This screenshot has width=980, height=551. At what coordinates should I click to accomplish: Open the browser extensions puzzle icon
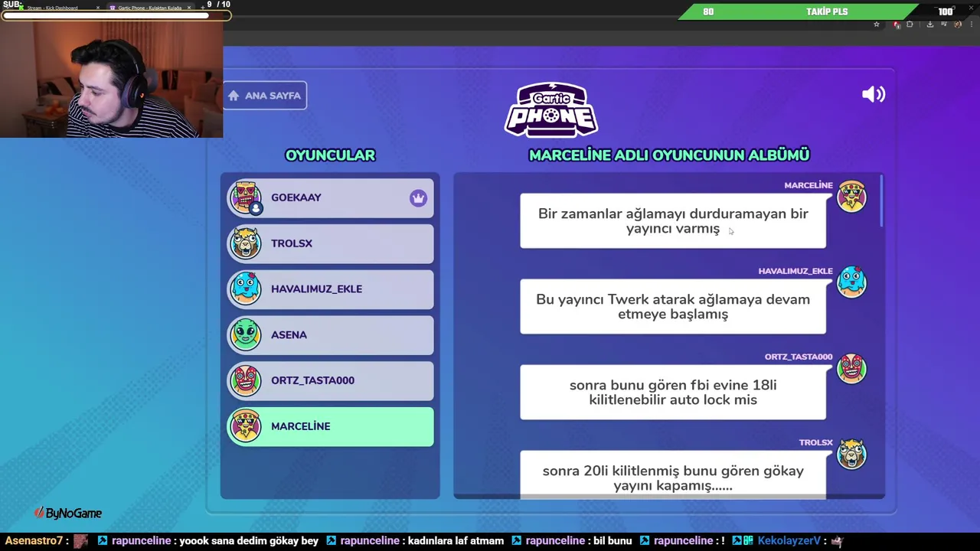click(x=910, y=24)
